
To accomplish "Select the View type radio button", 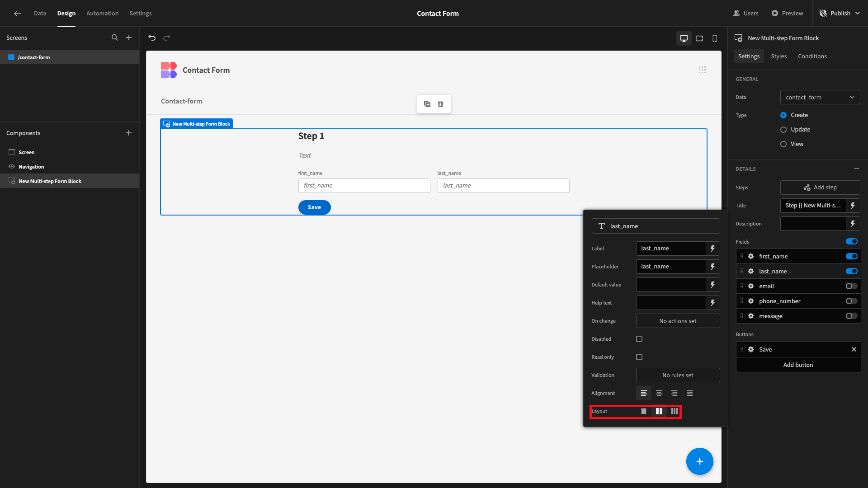I will point(783,144).
